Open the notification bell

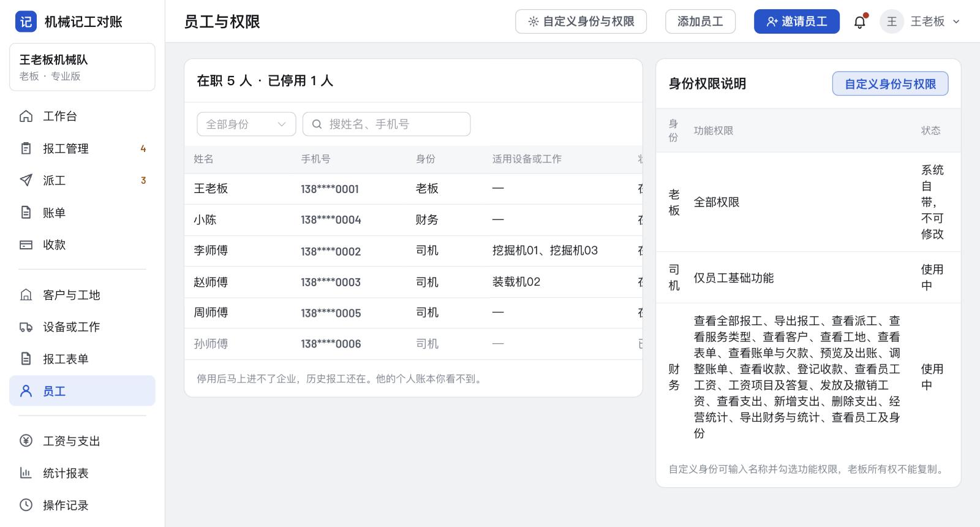(860, 22)
